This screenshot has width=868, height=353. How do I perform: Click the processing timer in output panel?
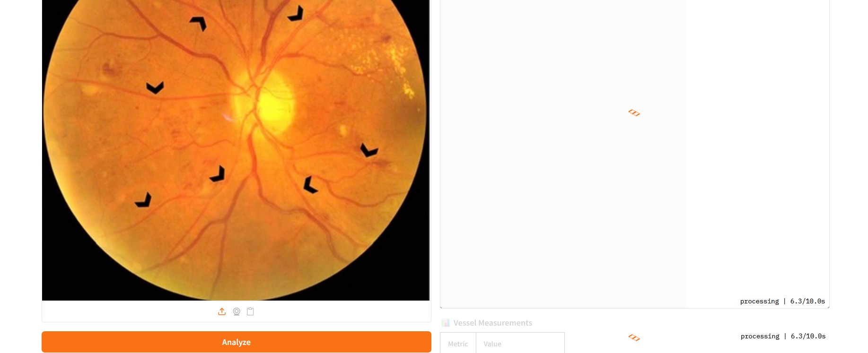click(782, 301)
